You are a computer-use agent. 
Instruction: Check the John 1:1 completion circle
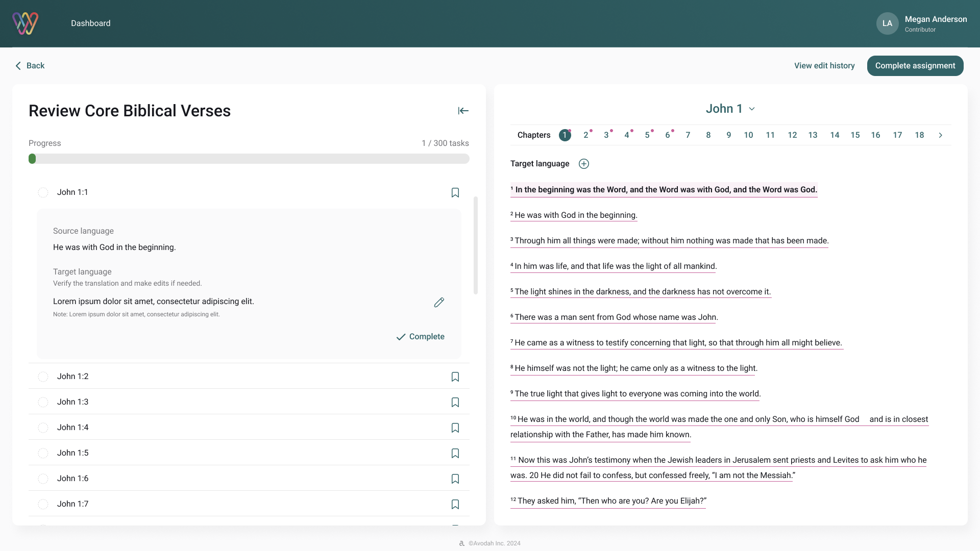[43, 192]
